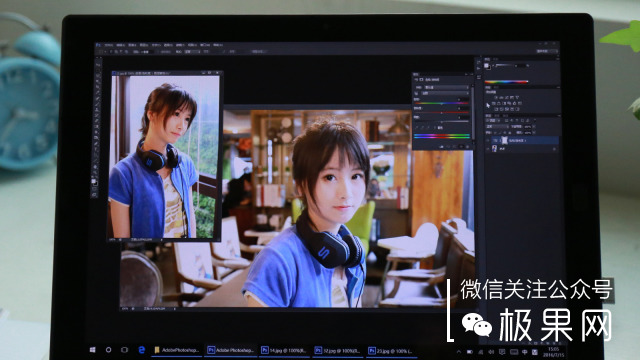Click the volume icon in system tray
640x360 pixels.
point(491,351)
